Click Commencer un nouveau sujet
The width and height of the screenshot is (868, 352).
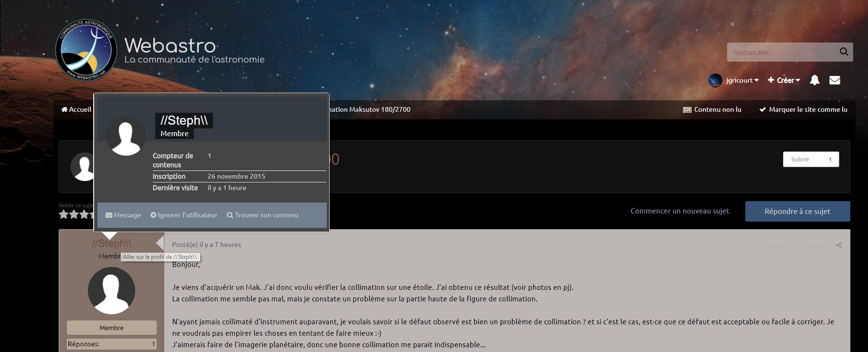coord(680,211)
